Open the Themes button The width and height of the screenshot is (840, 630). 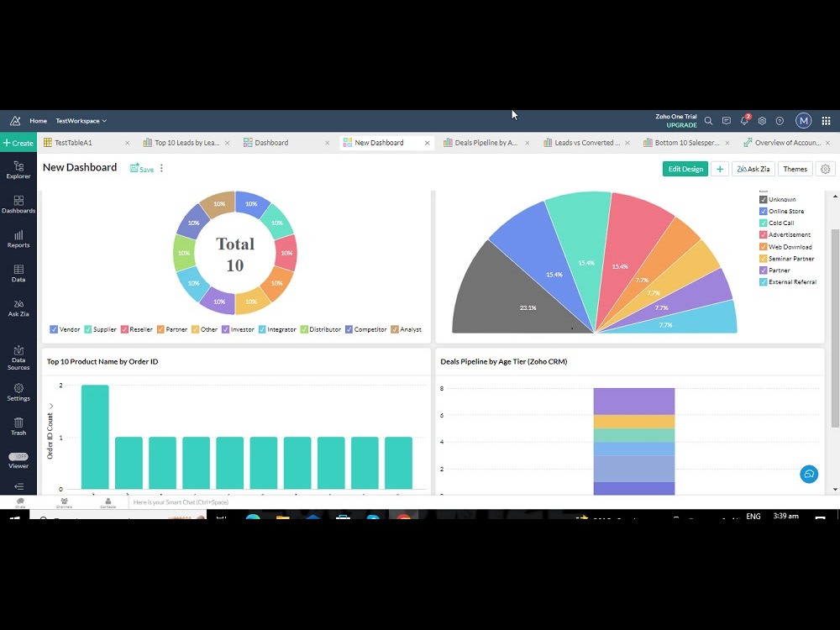(x=795, y=169)
